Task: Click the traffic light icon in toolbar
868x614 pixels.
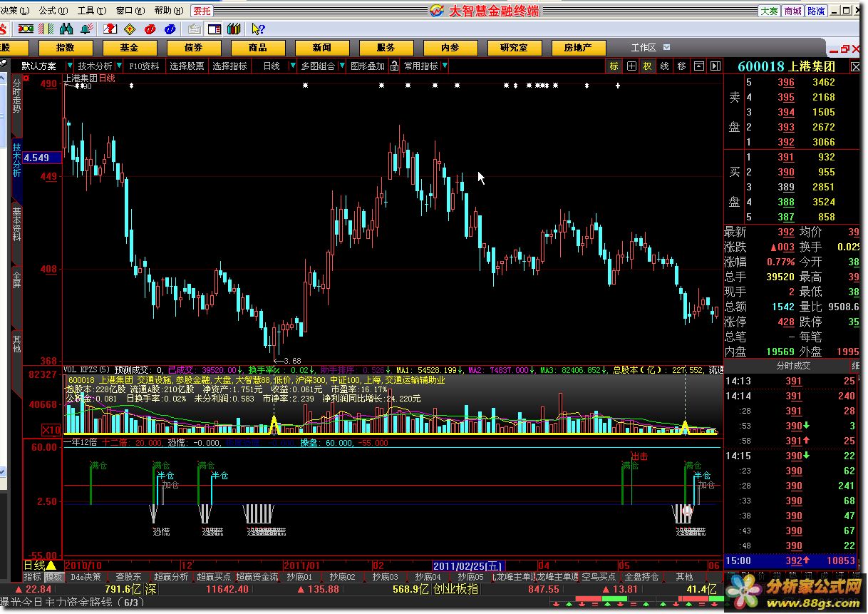Action: (x=26, y=29)
